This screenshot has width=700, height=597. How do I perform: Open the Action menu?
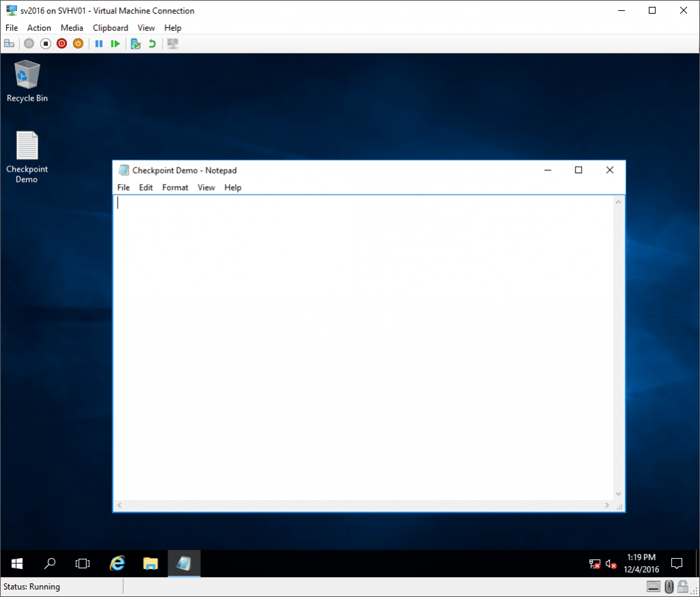(x=39, y=27)
